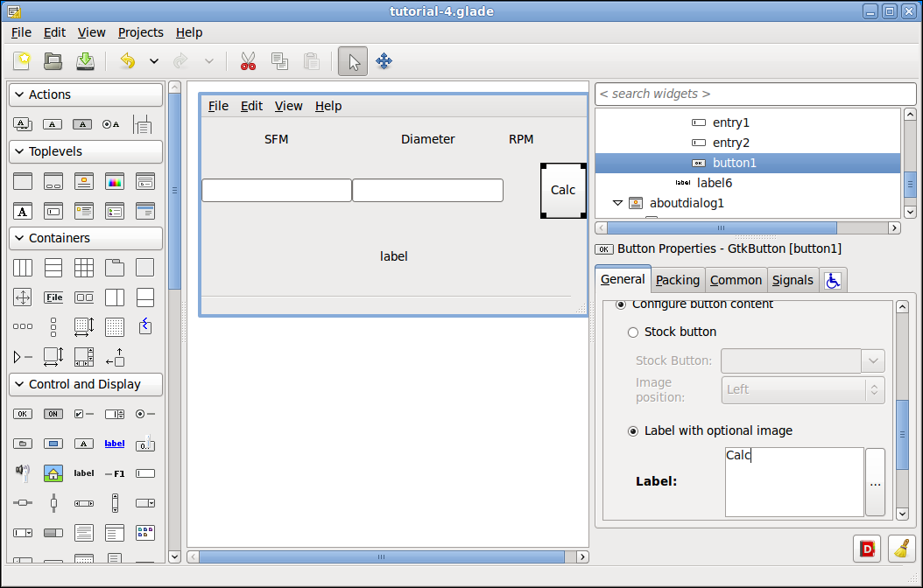Choose the Window toplevel widget

point(23,181)
